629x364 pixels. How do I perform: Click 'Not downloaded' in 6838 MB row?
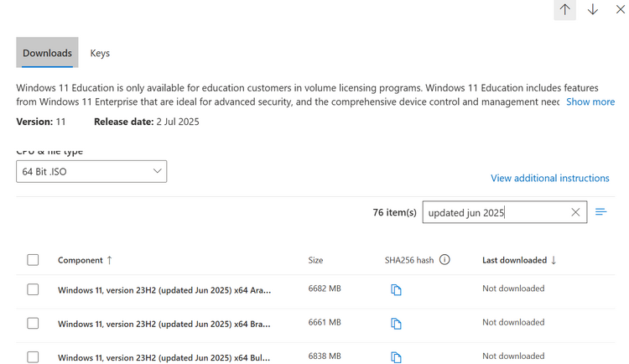[513, 356]
